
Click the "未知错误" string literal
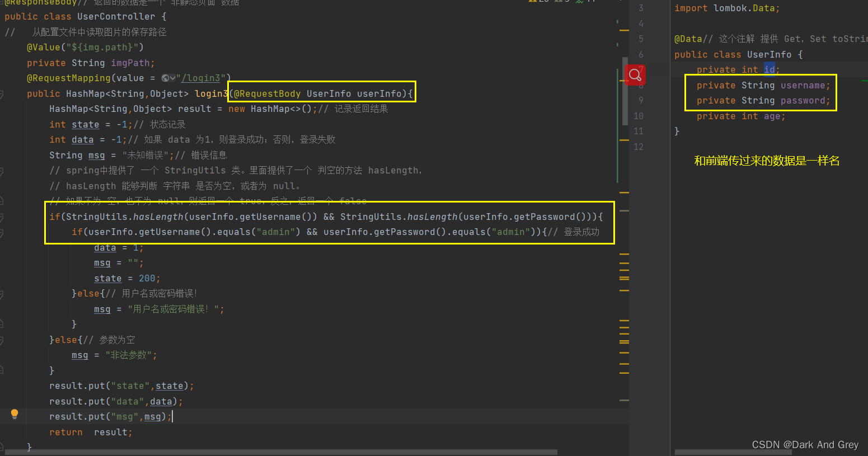(x=146, y=156)
